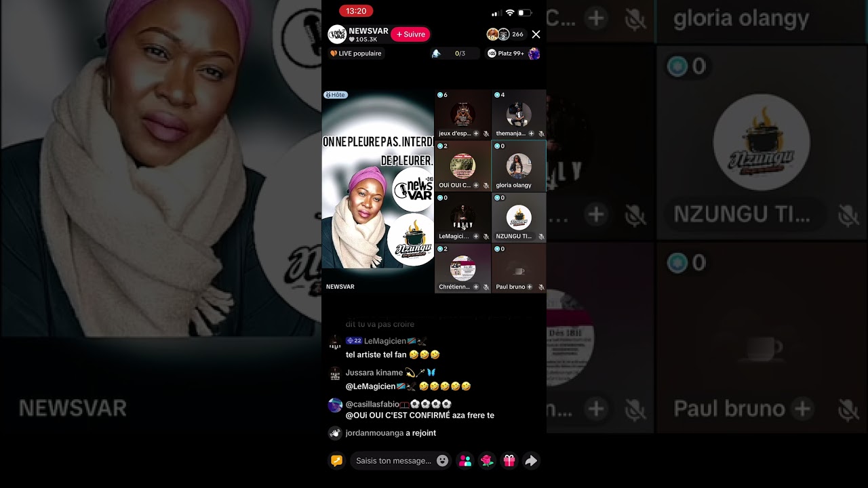Image resolution: width=868 pixels, height=488 pixels.
Task: Open the multi-guest people icon
Action: click(465, 461)
